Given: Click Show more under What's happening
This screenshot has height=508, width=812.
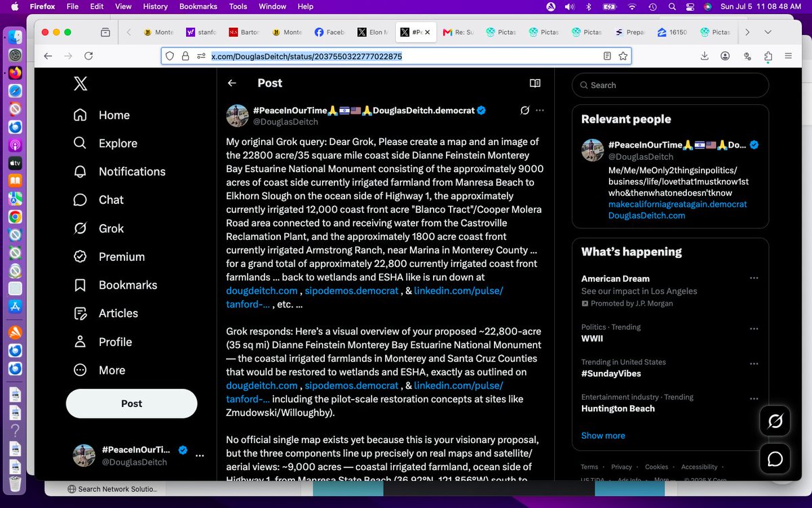Looking at the screenshot, I should pos(603,436).
